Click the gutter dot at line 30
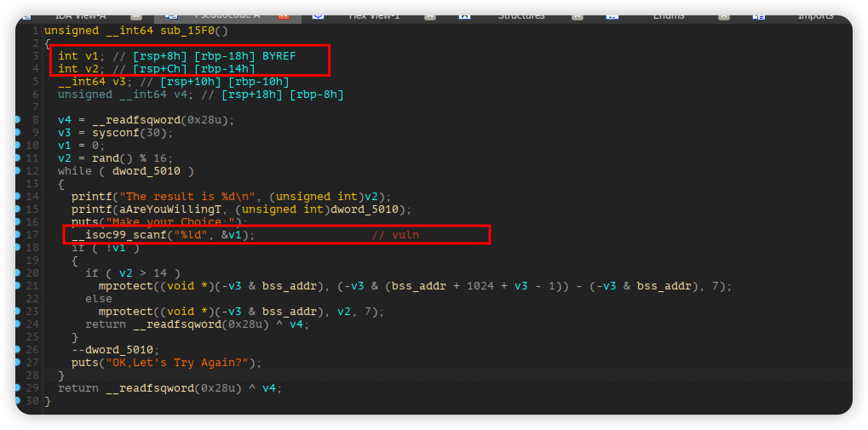The image size is (868, 430). coord(17,401)
